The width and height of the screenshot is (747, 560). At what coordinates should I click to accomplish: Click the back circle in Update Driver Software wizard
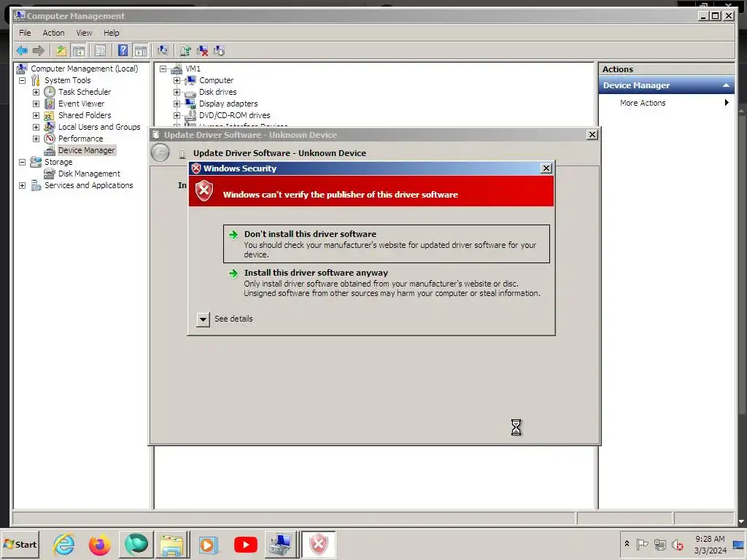(x=160, y=153)
